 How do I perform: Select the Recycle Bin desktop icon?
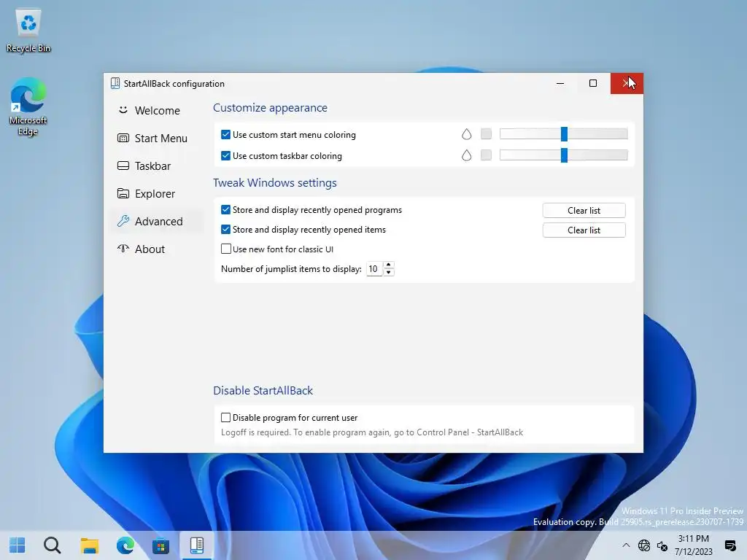pyautogui.click(x=28, y=31)
